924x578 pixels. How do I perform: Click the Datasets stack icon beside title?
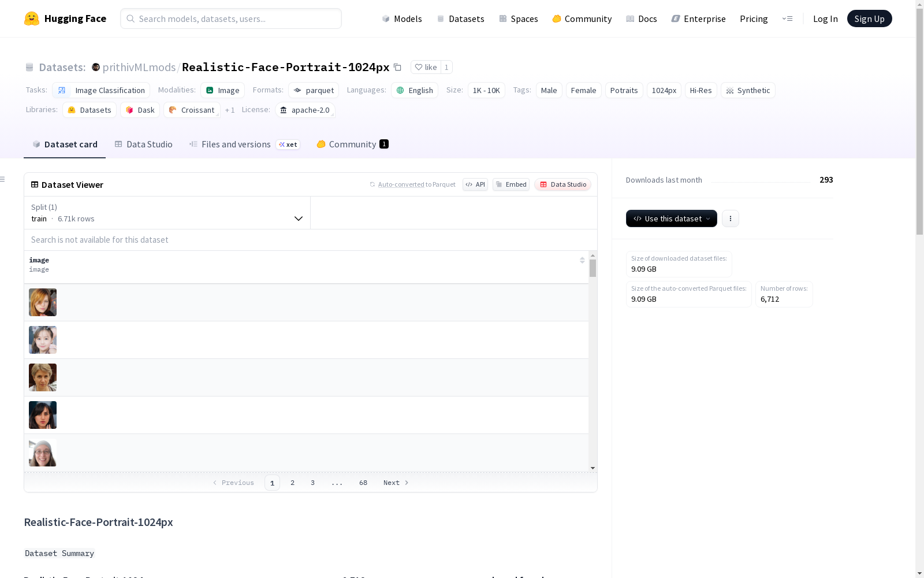pos(29,67)
